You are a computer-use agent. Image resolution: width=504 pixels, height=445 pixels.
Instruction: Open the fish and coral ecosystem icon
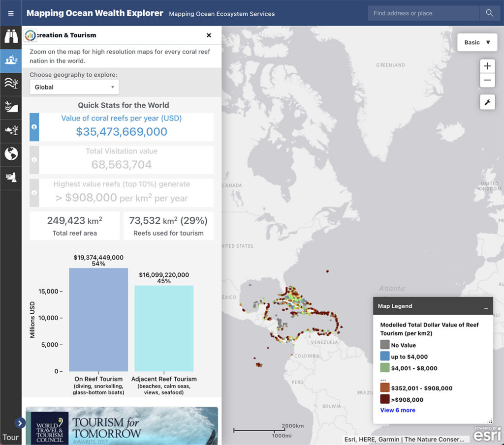[11, 130]
